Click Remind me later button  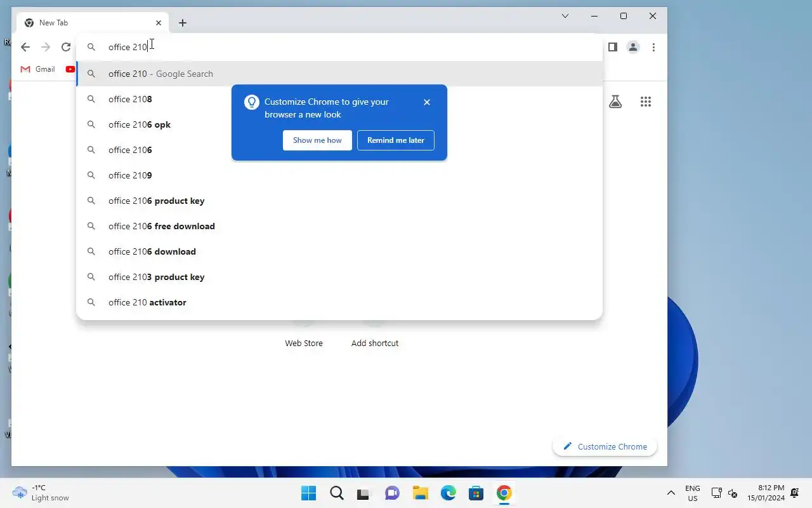coord(396,140)
